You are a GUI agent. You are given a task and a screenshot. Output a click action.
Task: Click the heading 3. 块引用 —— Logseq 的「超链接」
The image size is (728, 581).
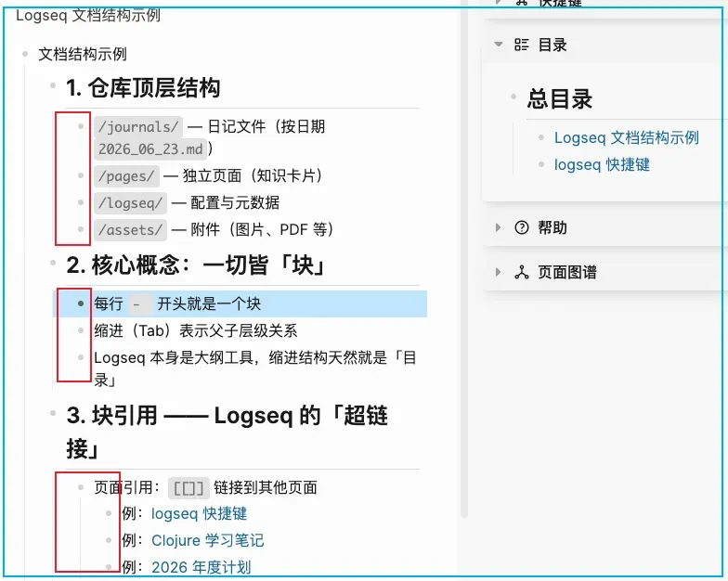click(x=227, y=433)
